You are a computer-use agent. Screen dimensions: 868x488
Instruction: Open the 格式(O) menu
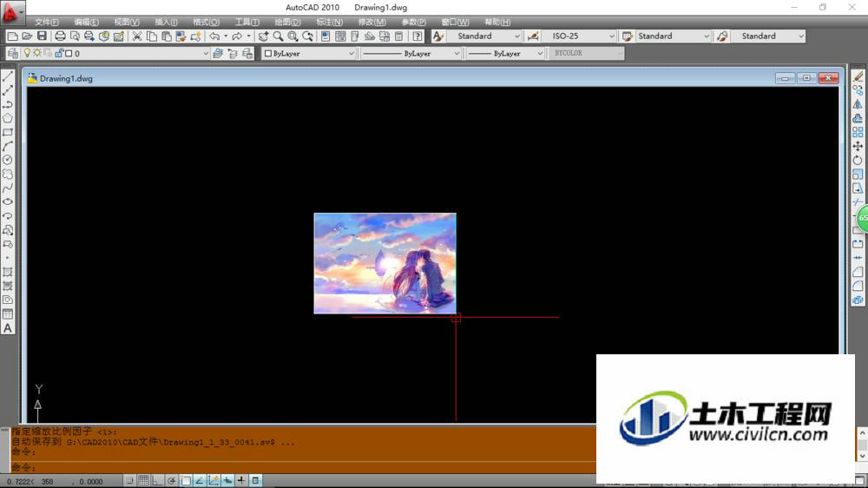click(206, 23)
